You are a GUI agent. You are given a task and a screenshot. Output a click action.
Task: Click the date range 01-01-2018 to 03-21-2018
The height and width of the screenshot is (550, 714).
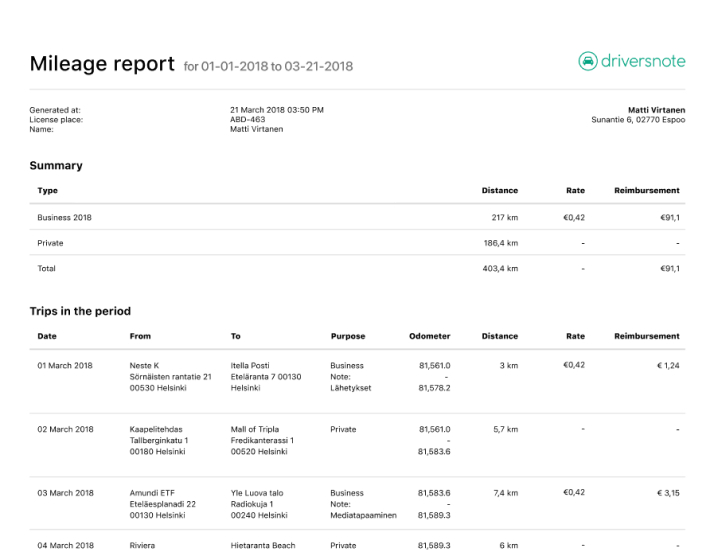pyautogui.click(x=277, y=66)
